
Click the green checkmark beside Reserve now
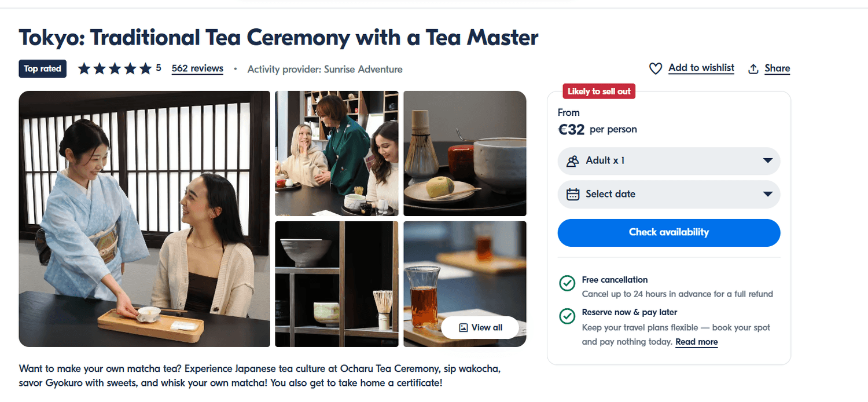point(567,316)
